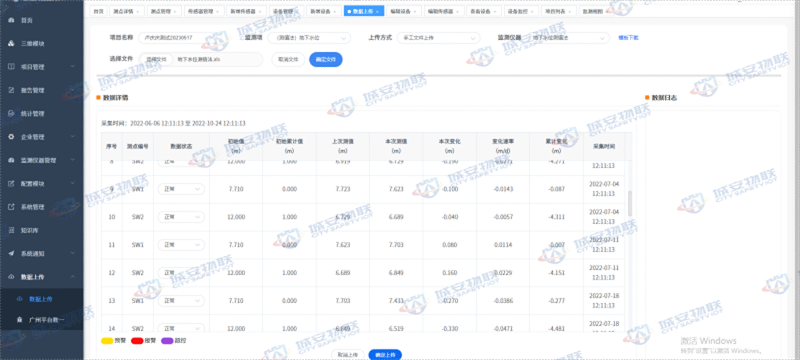Click row 9 本次测值 cell 7.623
The width and height of the screenshot is (800, 360).
coord(396,189)
